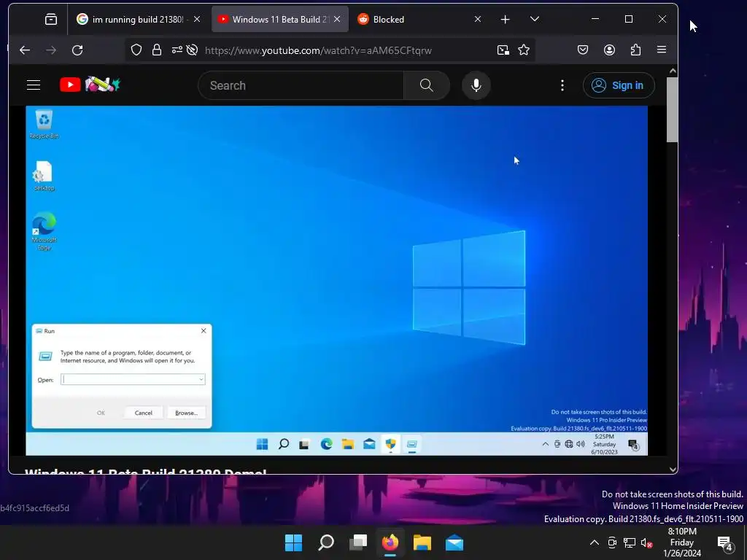Select the Windows 11 Beta Build tab
Image resolution: width=747 pixels, height=560 pixels.
pos(280,19)
